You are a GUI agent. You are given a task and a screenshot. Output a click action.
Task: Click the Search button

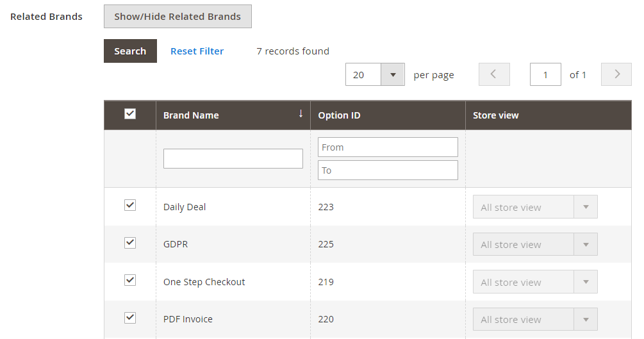[x=130, y=51]
